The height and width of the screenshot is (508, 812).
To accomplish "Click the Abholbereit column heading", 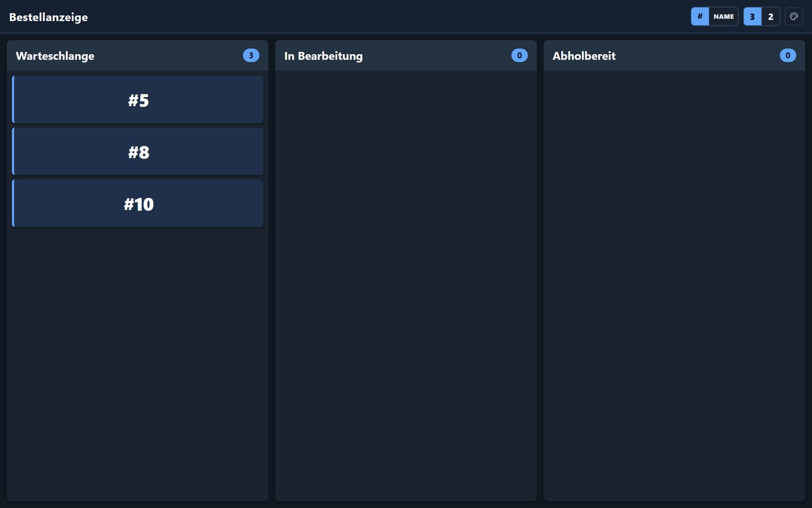I will point(584,56).
